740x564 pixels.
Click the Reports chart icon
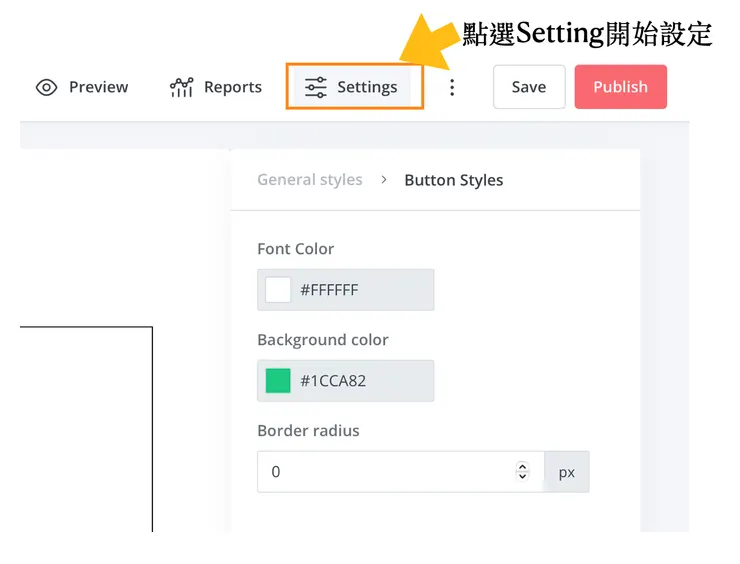click(181, 87)
